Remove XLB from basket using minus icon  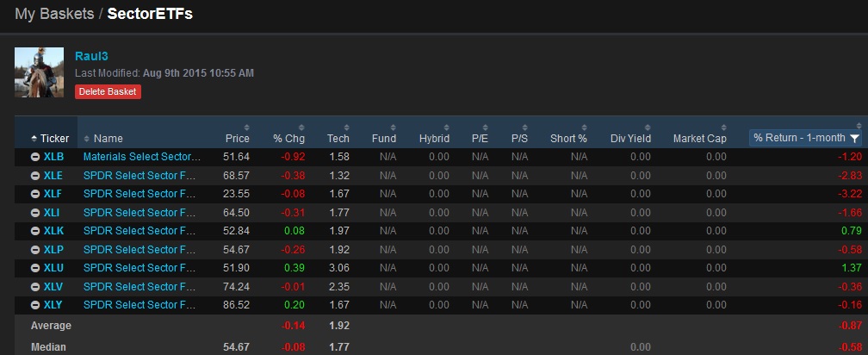click(x=34, y=157)
